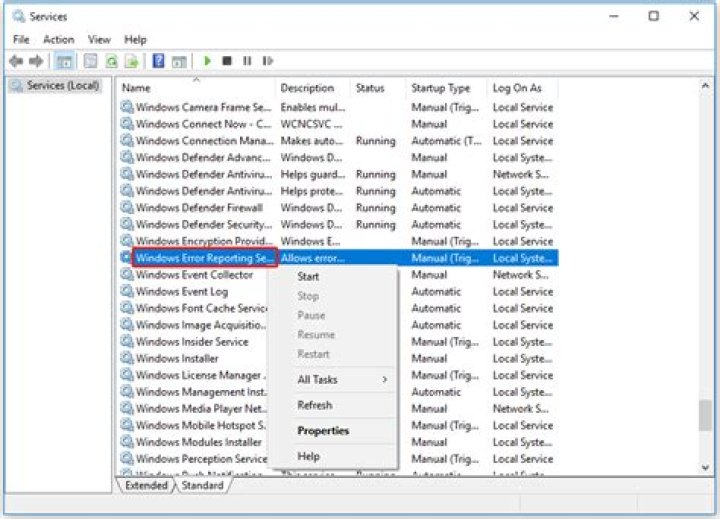Click the vertical scrollbar up arrow

(x=705, y=85)
